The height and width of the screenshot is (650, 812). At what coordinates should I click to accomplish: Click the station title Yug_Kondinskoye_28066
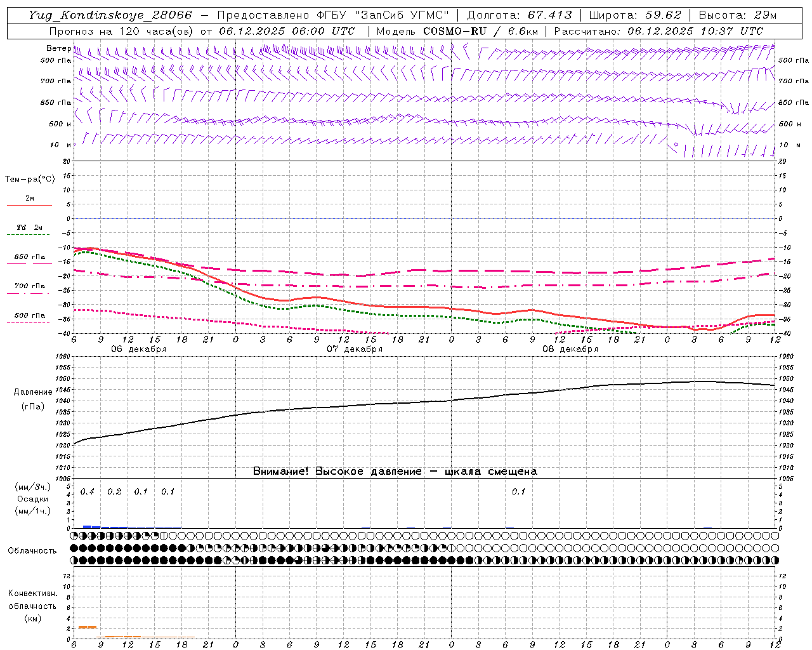tap(110, 15)
